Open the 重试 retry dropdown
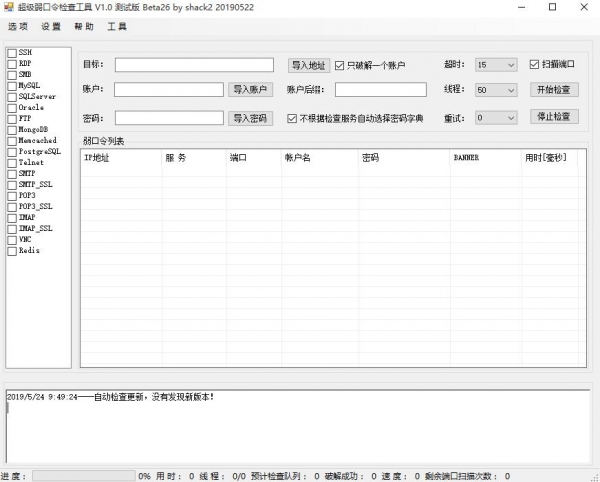 pyautogui.click(x=496, y=118)
